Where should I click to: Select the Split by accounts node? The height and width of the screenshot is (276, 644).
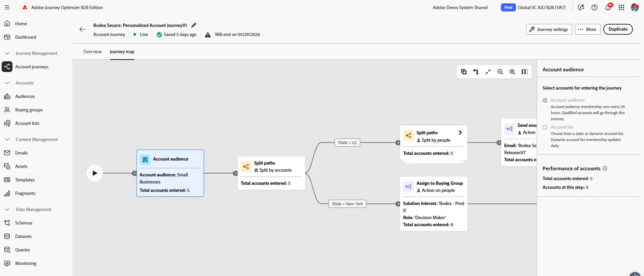[271, 173]
